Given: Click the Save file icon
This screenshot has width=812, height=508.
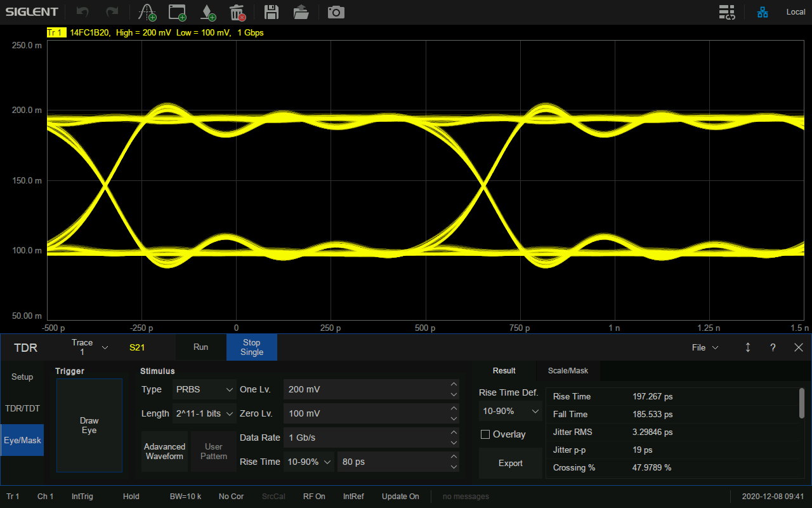Looking at the screenshot, I should pyautogui.click(x=271, y=11).
